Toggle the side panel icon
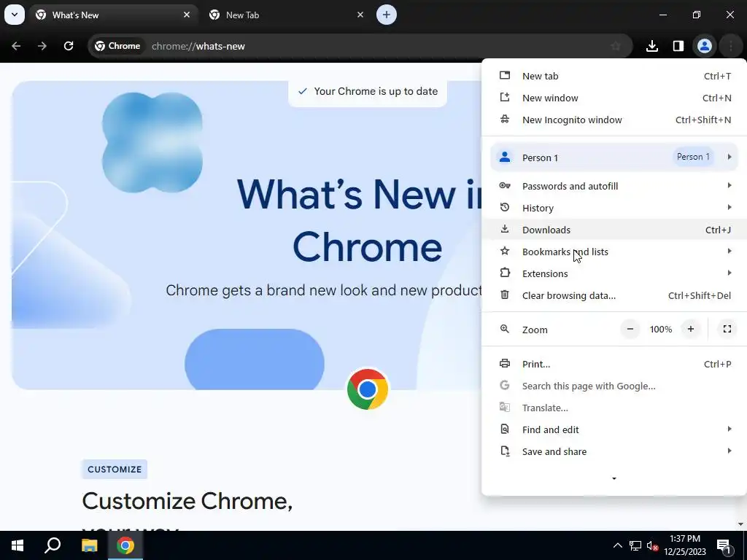This screenshot has height=560, width=747. coord(678,46)
